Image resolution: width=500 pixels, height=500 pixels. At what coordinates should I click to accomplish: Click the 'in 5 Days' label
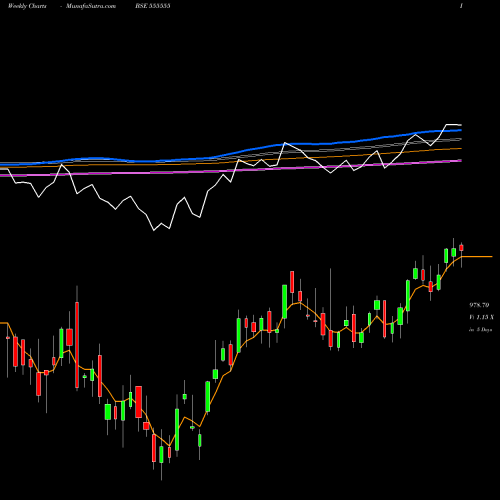coord(480,330)
